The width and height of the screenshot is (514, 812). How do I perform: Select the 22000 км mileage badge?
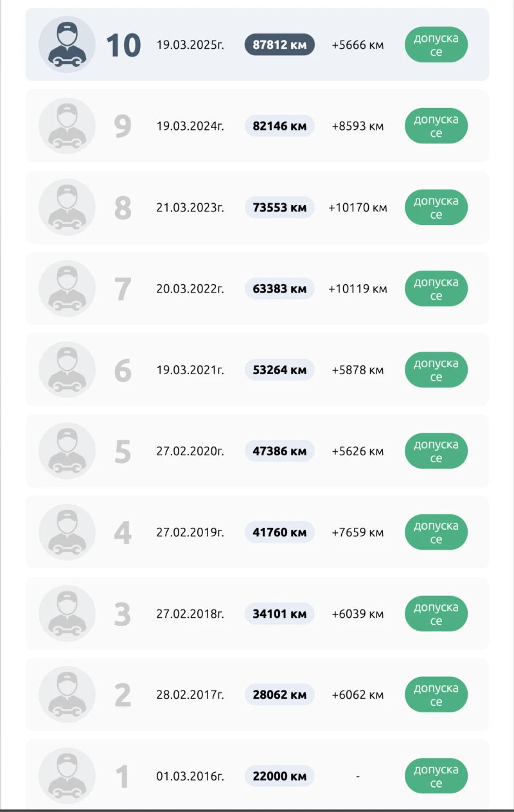pyautogui.click(x=279, y=776)
